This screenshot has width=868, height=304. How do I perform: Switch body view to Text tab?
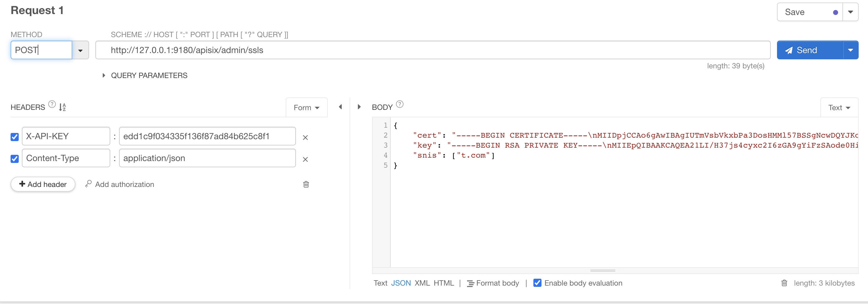[x=380, y=283]
